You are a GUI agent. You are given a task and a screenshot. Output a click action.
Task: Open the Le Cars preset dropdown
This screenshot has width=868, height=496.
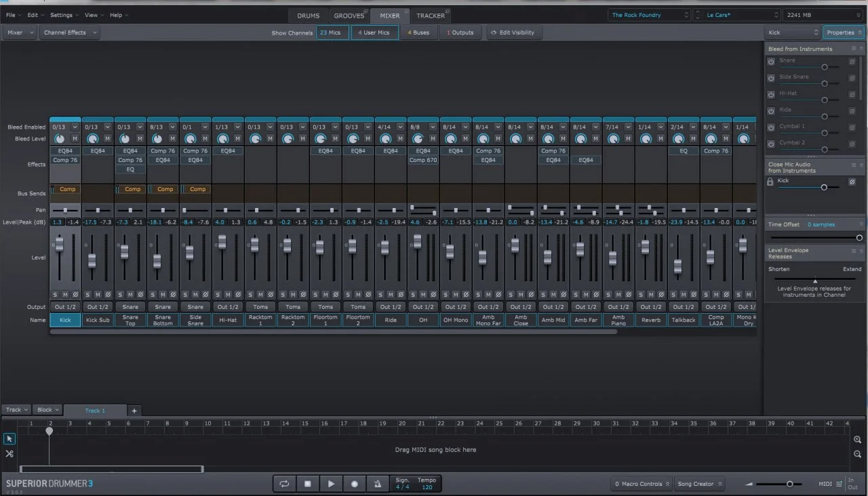pyautogui.click(x=741, y=15)
